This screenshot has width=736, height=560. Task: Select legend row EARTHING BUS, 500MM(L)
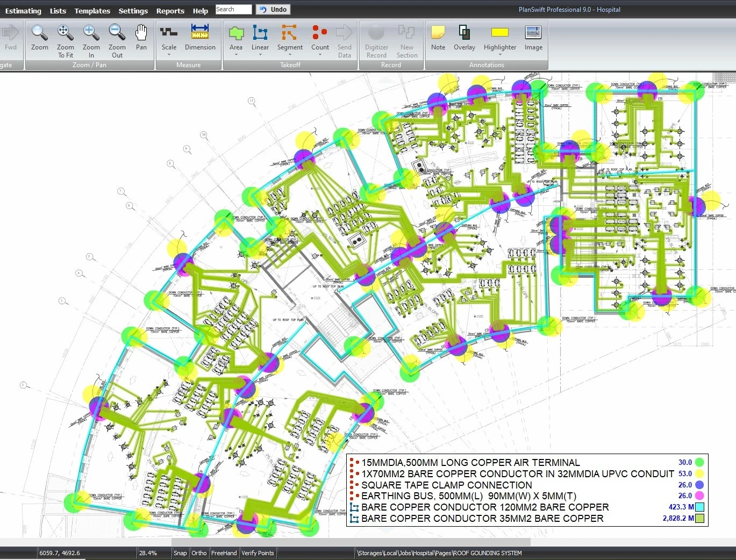click(527, 496)
